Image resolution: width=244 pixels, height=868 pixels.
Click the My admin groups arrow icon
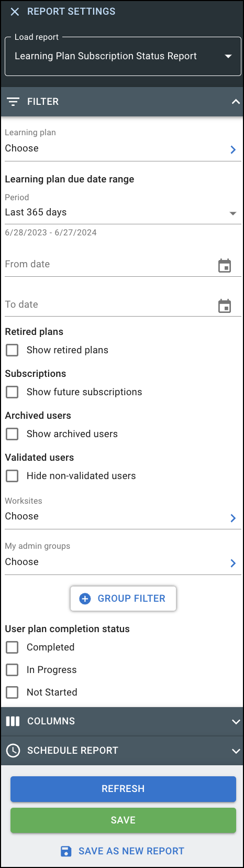233,563
